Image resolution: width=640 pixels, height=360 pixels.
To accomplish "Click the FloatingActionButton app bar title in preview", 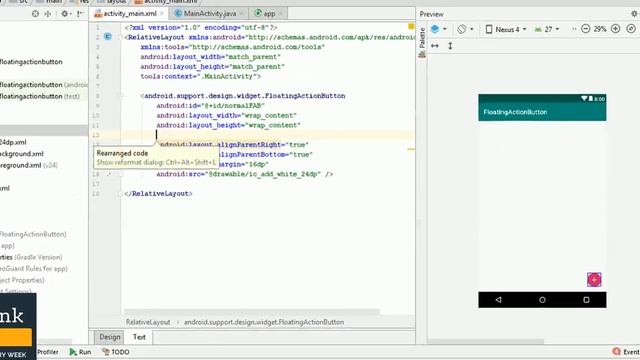I will click(515, 112).
